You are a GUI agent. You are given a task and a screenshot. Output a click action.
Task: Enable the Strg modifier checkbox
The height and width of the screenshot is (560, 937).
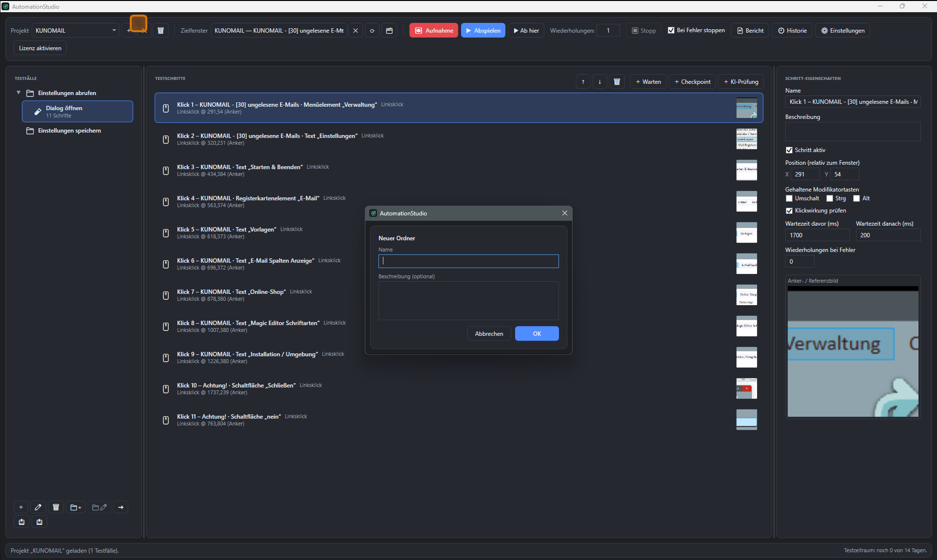pyautogui.click(x=830, y=198)
